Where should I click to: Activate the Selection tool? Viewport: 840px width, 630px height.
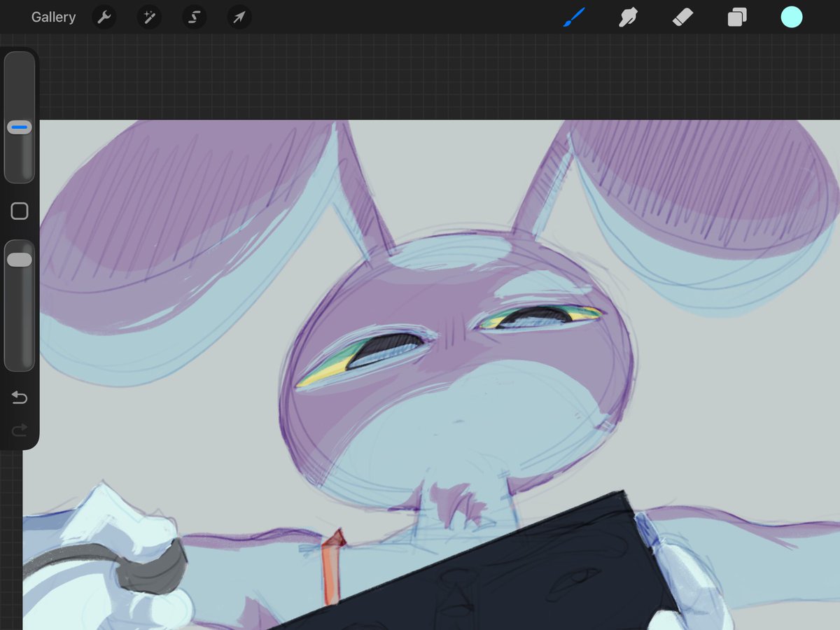pyautogui.click(x=194, y=17)
